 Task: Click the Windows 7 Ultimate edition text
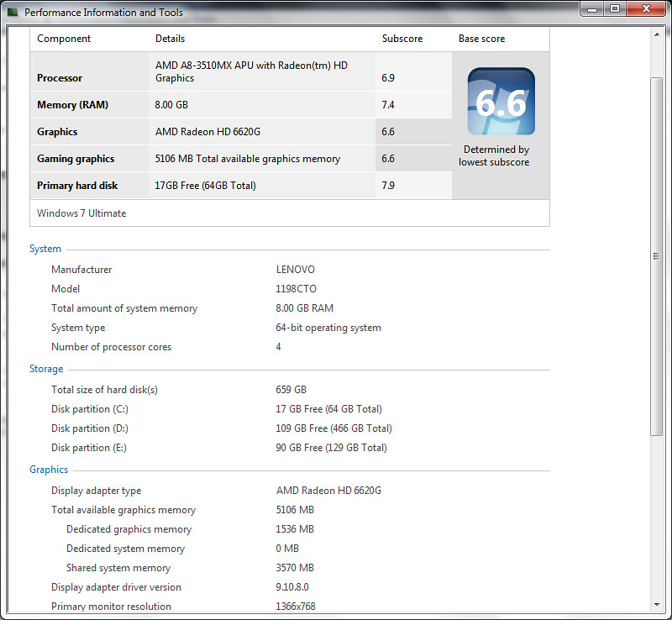coord(81,213)
